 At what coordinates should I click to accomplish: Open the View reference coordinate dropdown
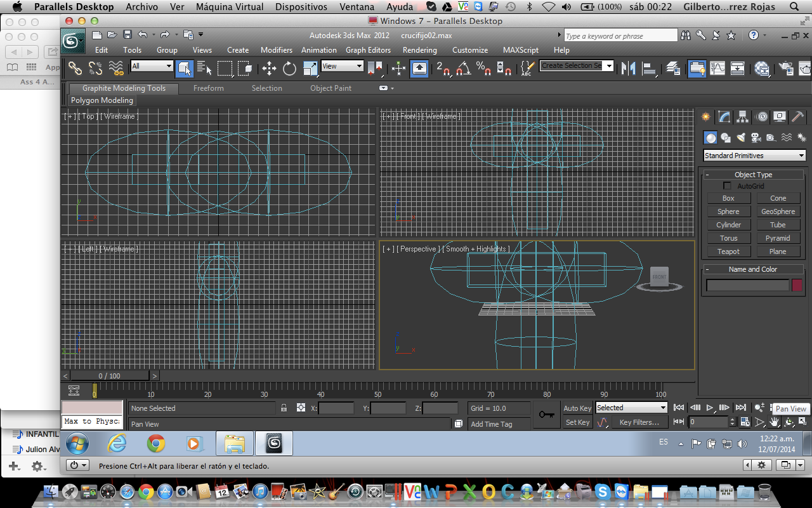pos(342,66)
